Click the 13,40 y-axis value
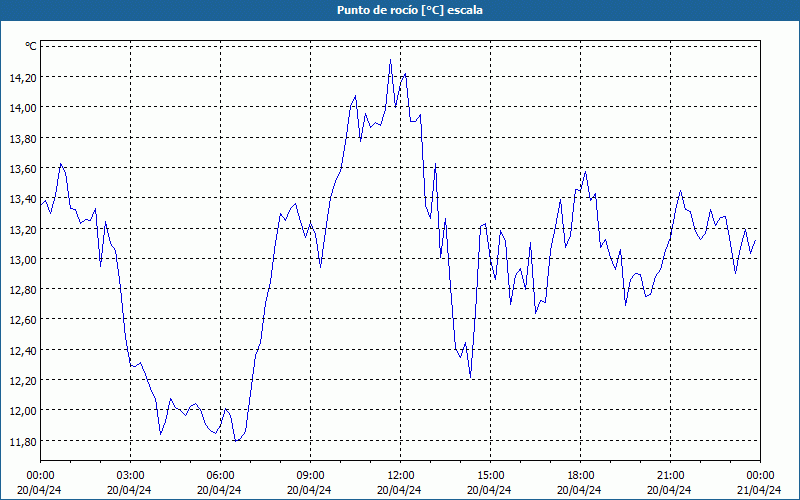Screen dimensions: 800x500 pyautogui.click(x=23, y=198)
